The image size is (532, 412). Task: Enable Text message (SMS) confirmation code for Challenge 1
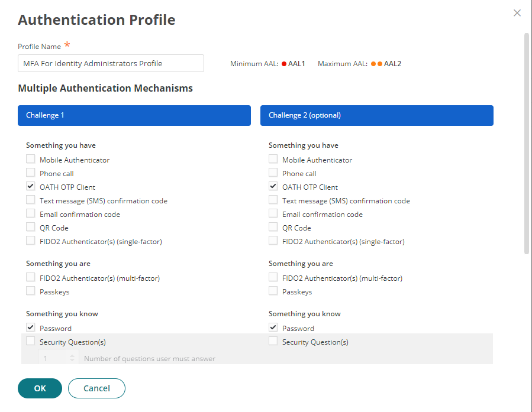(x=30, y=200)
